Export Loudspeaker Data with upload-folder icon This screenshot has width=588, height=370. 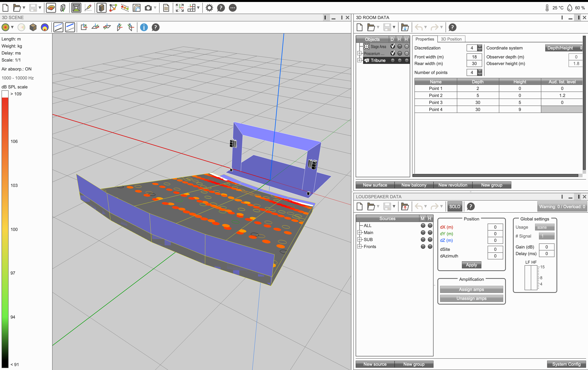point(405,206)
